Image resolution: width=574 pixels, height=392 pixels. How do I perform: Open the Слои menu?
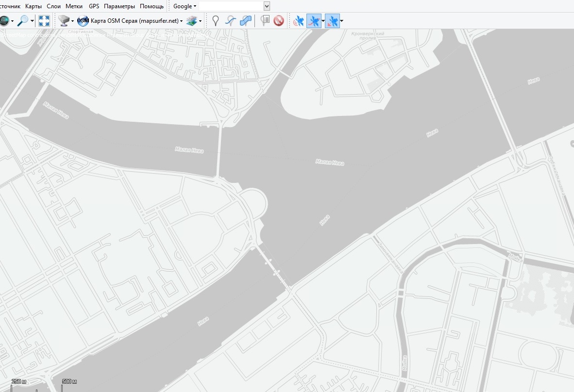54,6
